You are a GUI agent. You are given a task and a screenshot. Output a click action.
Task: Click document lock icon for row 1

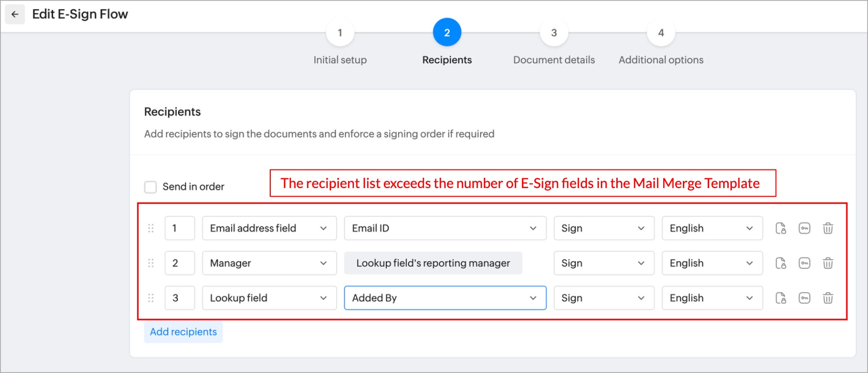[x=781, y=228]
